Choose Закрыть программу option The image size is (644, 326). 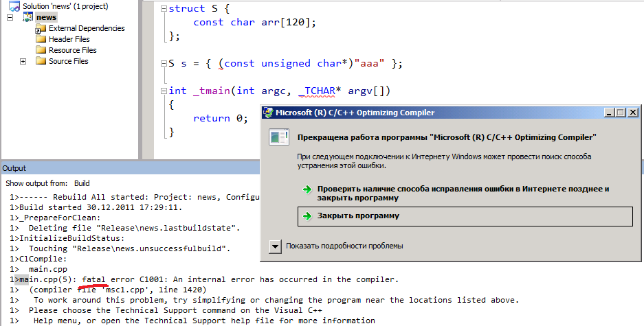[x=465, y=216]
